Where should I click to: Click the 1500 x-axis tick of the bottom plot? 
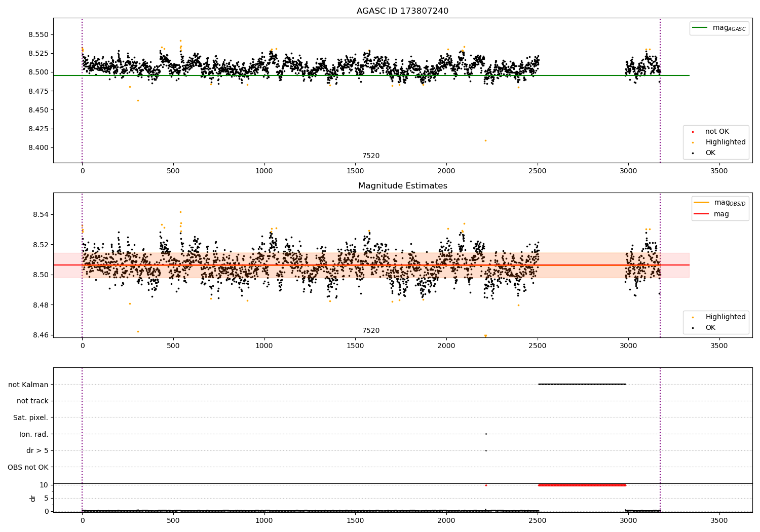tap(355, 520)
